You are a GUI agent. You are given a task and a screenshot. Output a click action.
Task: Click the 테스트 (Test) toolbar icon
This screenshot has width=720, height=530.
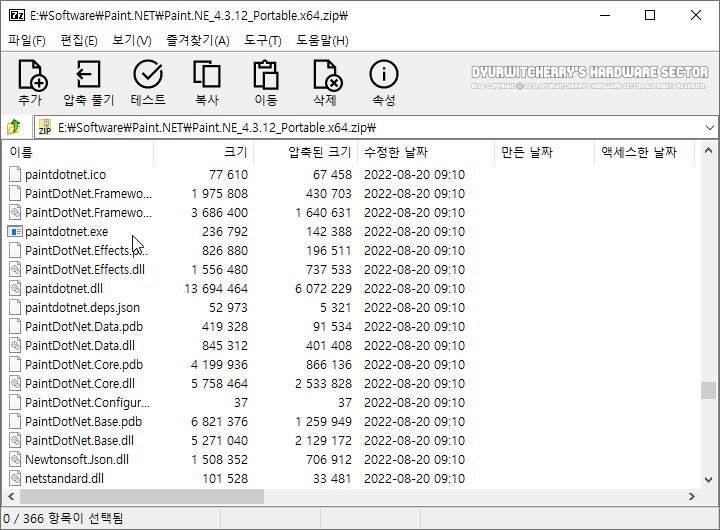click(148, 74)
